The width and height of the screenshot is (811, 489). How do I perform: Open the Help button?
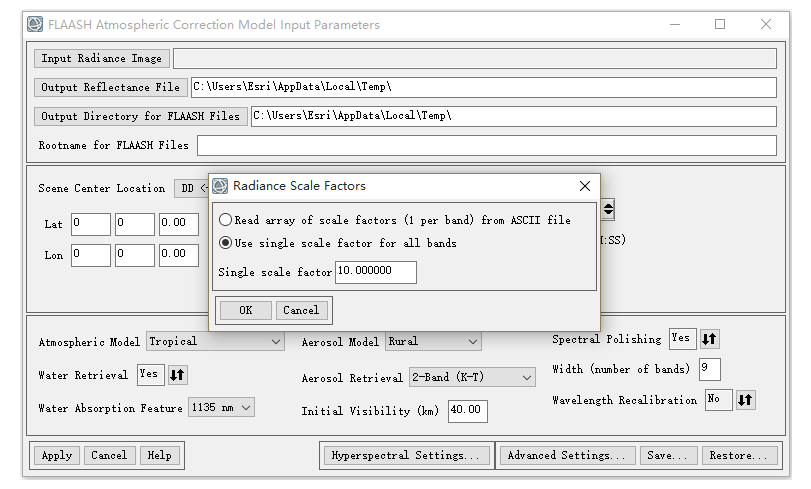159,455
